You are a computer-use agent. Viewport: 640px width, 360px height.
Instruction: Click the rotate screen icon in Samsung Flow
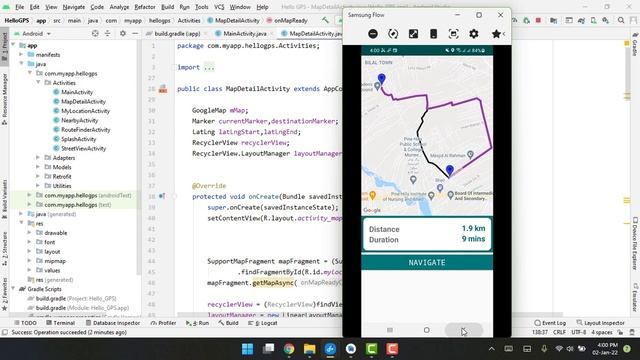(393, 34)
